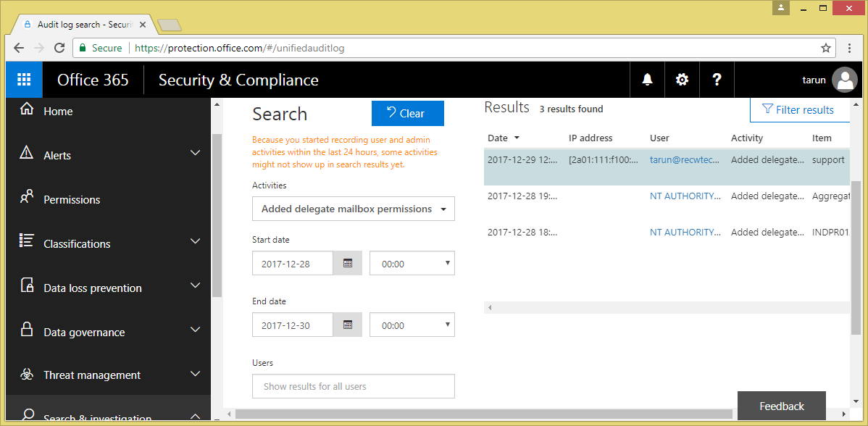The height and width of the screenshot is (426, 868).
Task: Click the Clear search button
Action: pyautogui.click(x=407, y=114)
